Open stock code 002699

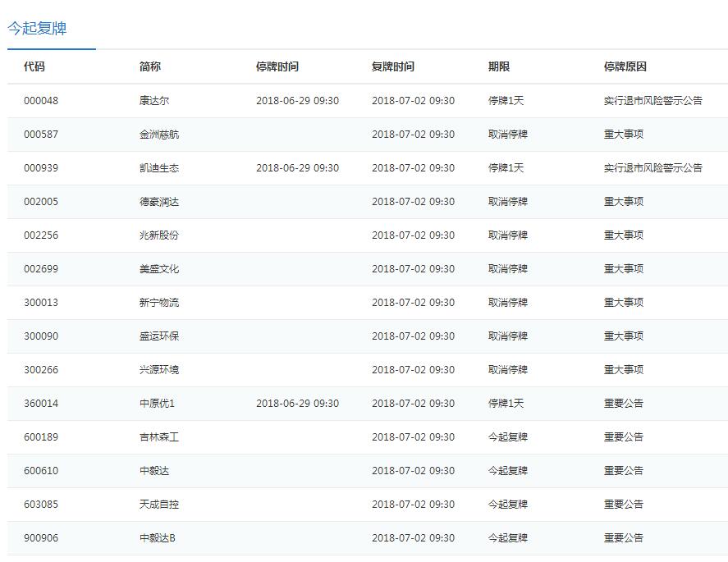point(41,269)
